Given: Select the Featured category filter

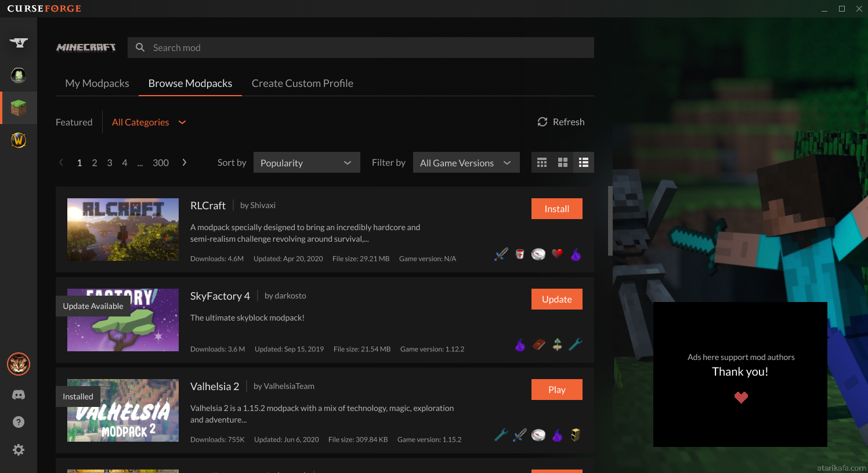Looking at the screenshot, I should click(74, 122).
